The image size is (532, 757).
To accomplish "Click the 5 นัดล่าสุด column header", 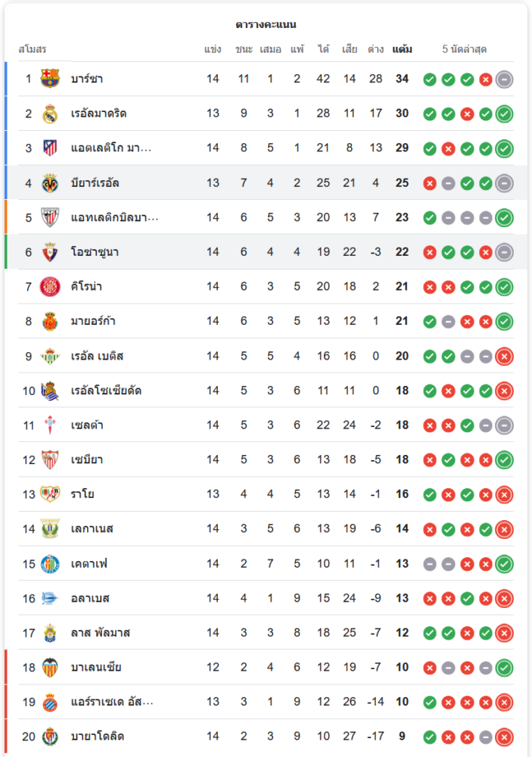I will [x=464, y=49].
